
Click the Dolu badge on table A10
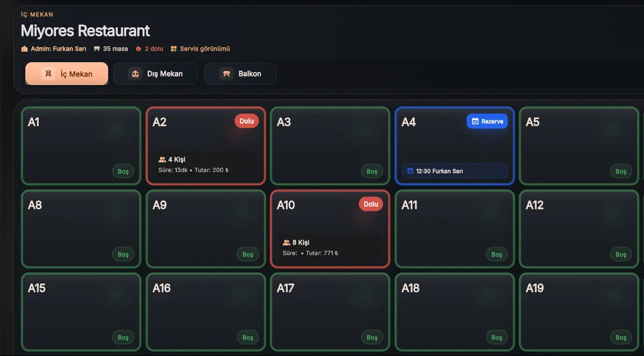pos(371,204)
